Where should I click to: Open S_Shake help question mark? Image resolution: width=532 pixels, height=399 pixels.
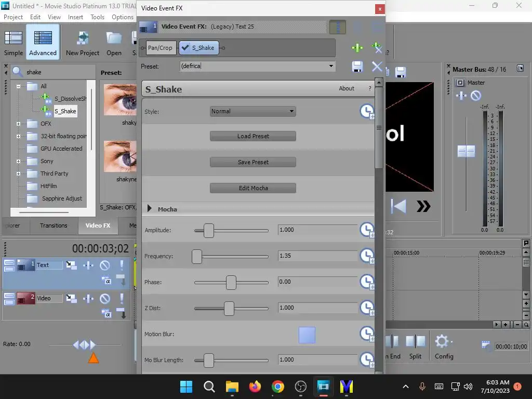[x=370, y=88]
